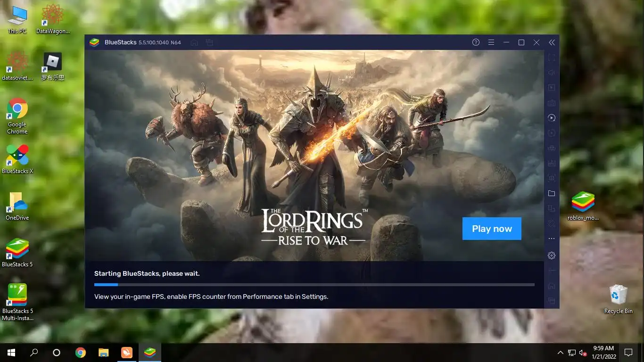644x362 pixels.
Task: Open the BlueStacks help question-mark icon
Action: [x=476, y=42]
